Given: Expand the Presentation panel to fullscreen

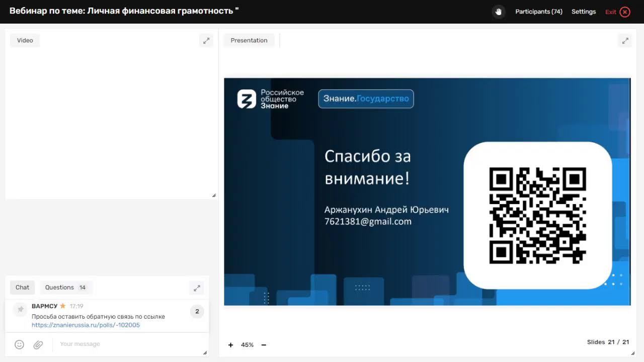Looking at the screenshot, I should tap(625, 41).
